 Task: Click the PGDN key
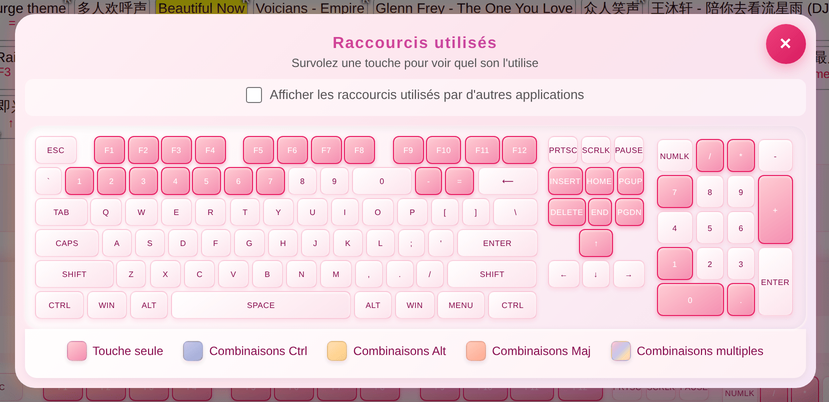(630, 212)
